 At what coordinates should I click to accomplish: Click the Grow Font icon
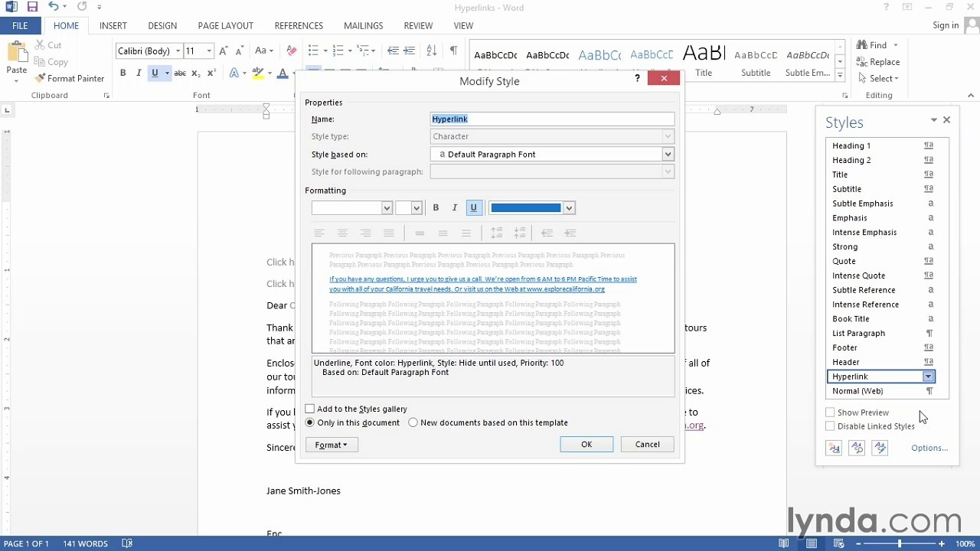[x=224, y=51]
